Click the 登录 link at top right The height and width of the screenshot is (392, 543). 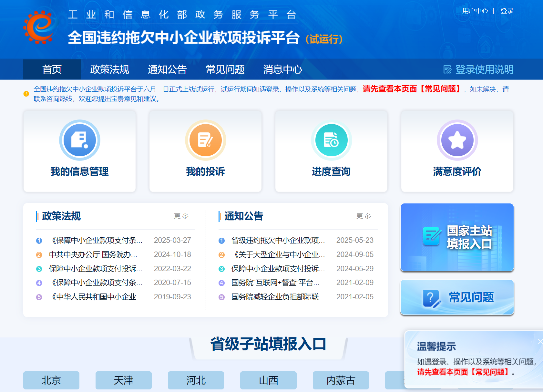click(x=507, y=11)
